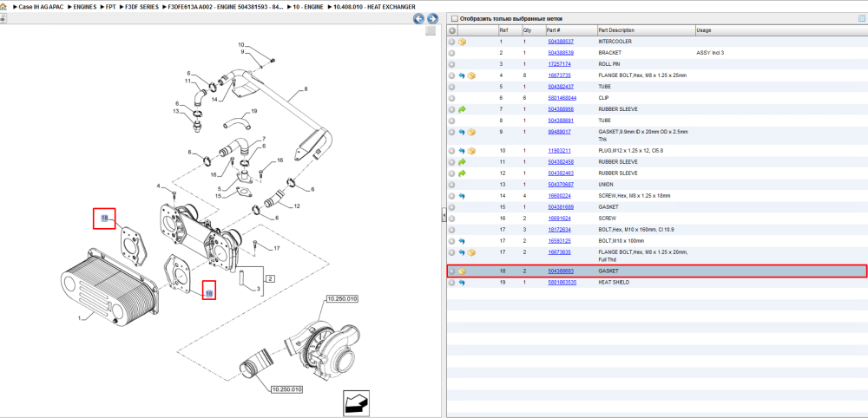Screen dimensions: 868x418
Task: Click the box icon on the PLUG row
Action: (x=471, y=150)
